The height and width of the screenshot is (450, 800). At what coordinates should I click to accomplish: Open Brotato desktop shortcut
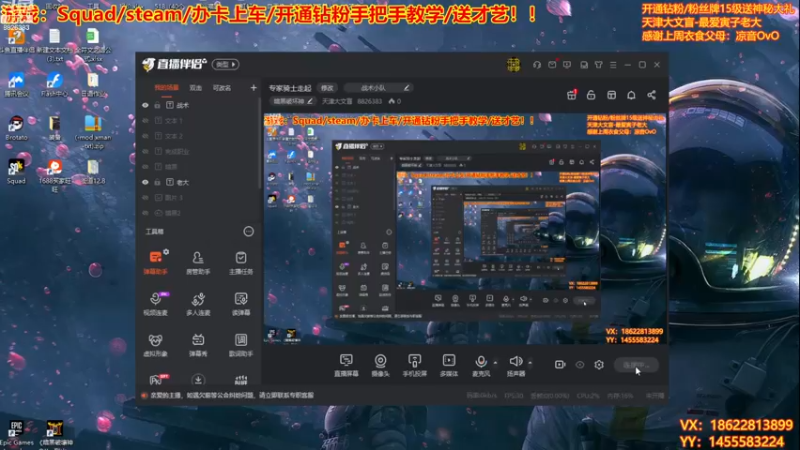16,128
